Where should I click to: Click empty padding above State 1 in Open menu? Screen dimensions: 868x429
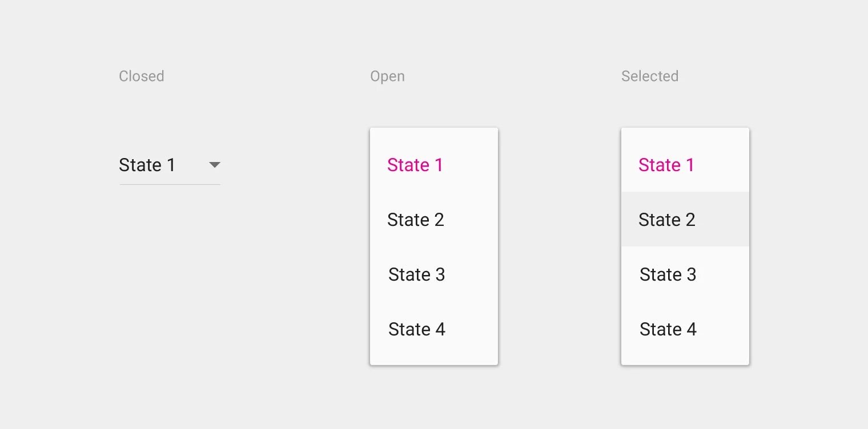click(x=434, y=137)
